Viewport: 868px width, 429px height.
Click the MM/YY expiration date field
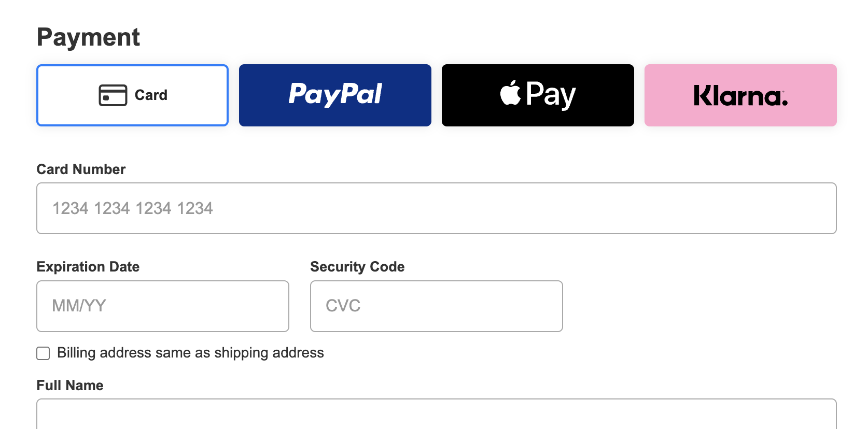coord(163,306)
